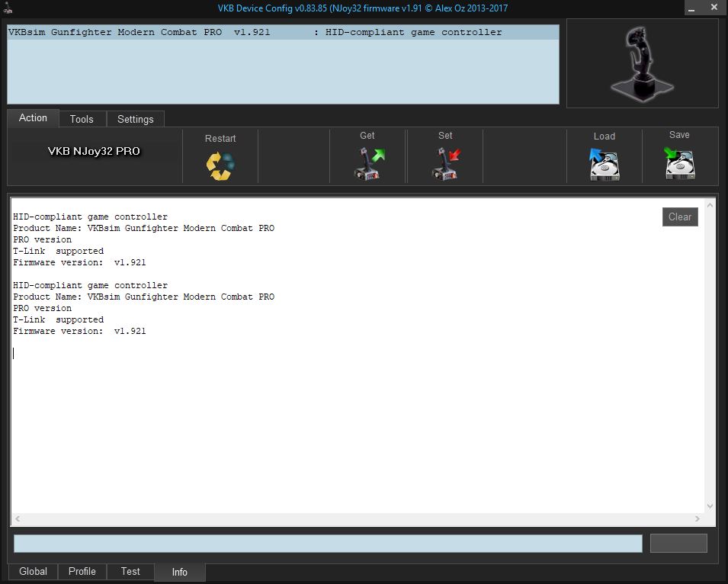Click the Restart device icon
This screenshot has height=584, width=728.
(220, 165)
